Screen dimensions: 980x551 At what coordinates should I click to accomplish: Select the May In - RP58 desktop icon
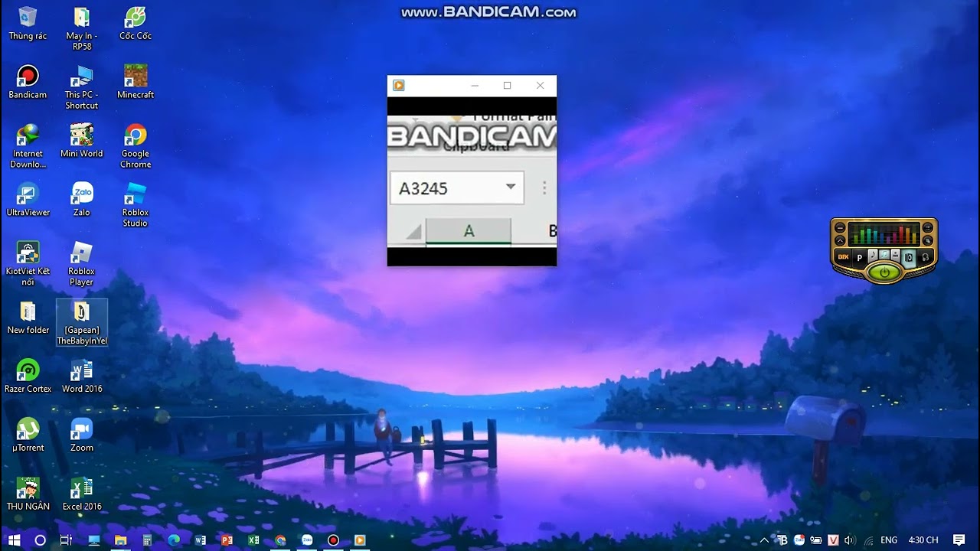coord(81,28)
